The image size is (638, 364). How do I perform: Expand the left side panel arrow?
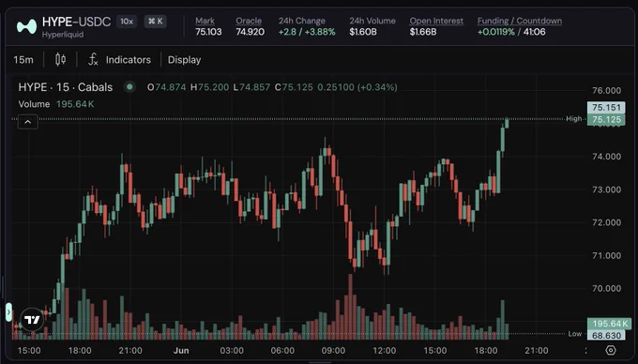[8, 312]
